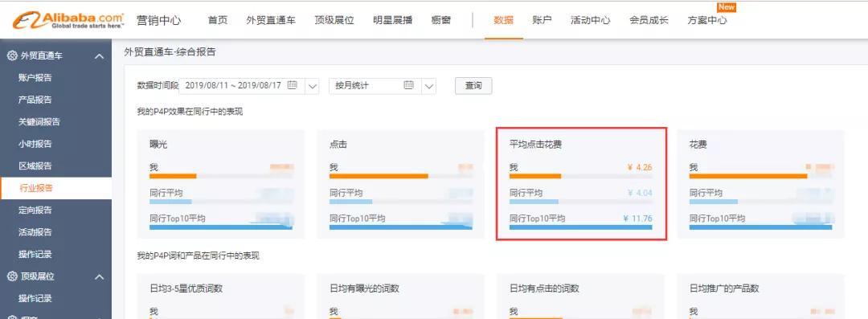868x319 pixels.
Task: Open 橱窗 navigation item
Action: [441, 21]
